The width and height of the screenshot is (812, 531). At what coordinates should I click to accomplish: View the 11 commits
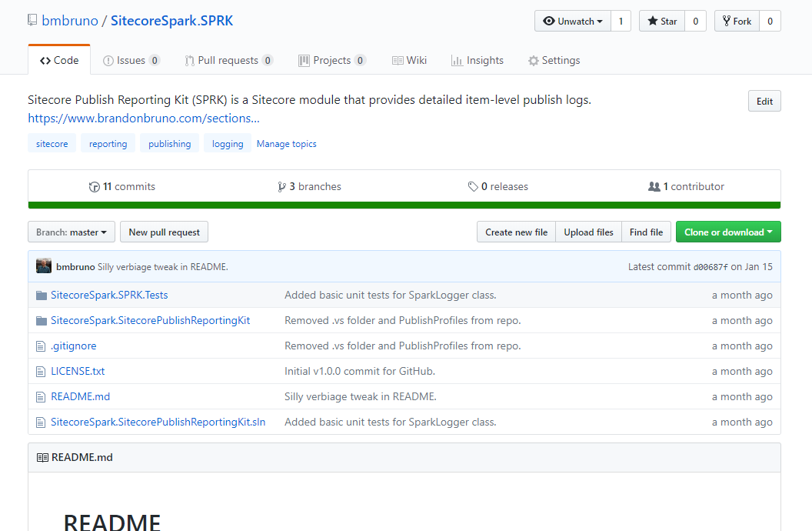pos(122,186)
